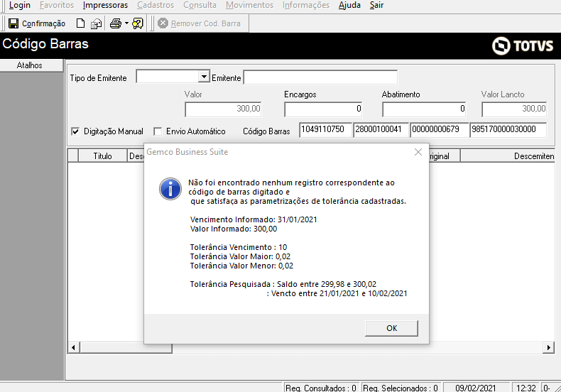Click the Descemiten column header

(x=507, y=156)
